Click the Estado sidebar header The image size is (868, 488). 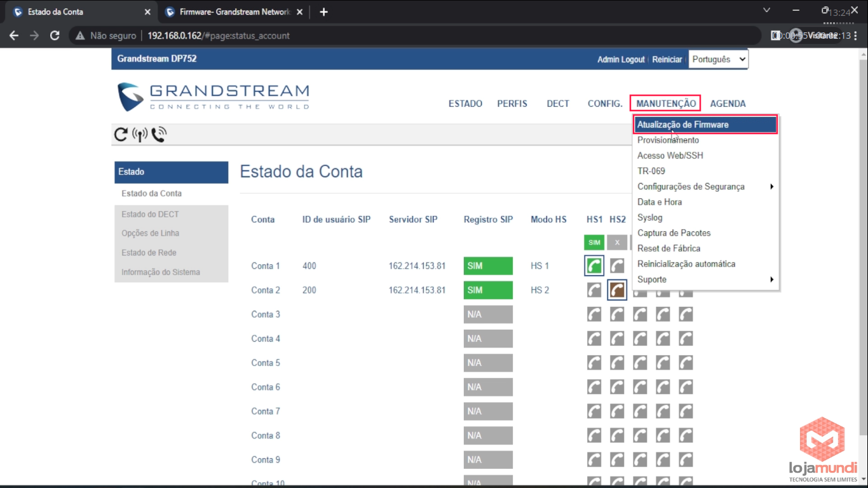point(171,172)
